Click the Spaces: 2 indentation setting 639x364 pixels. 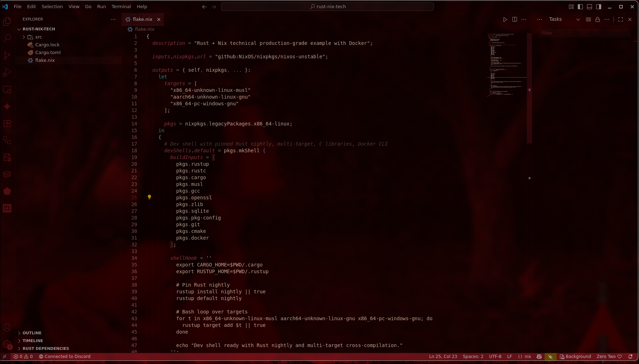coord(473,357)
